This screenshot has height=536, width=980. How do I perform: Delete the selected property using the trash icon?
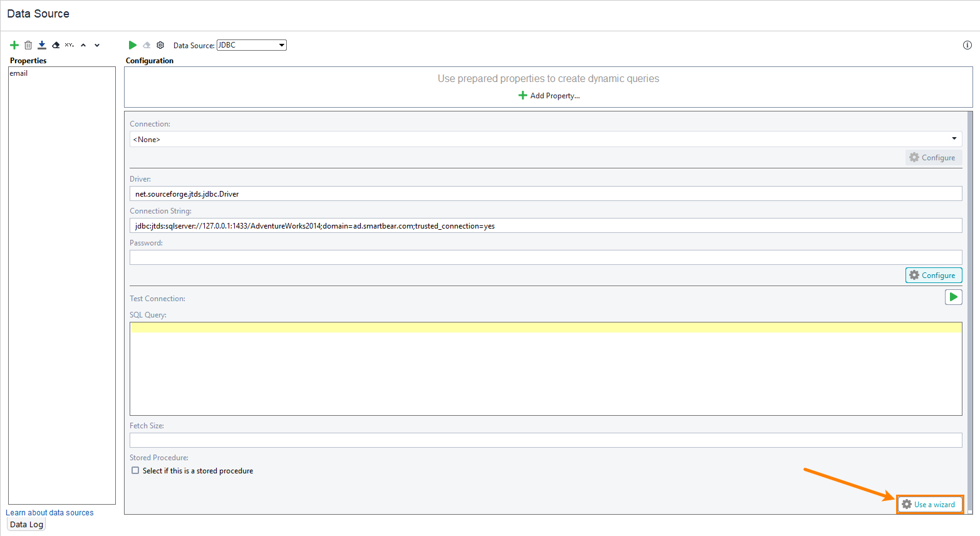click(28, 44)
